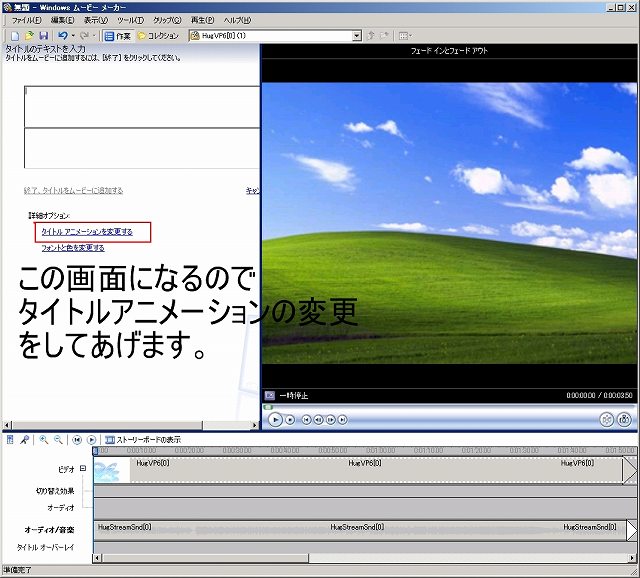This screenshot has height=578, width=640.
Task: Collapse the ビデオ track expander
Action: [83, 469]
